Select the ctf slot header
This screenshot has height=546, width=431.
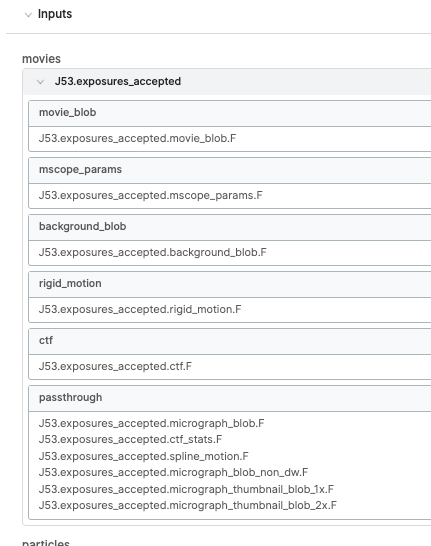[x=230, y=341]
